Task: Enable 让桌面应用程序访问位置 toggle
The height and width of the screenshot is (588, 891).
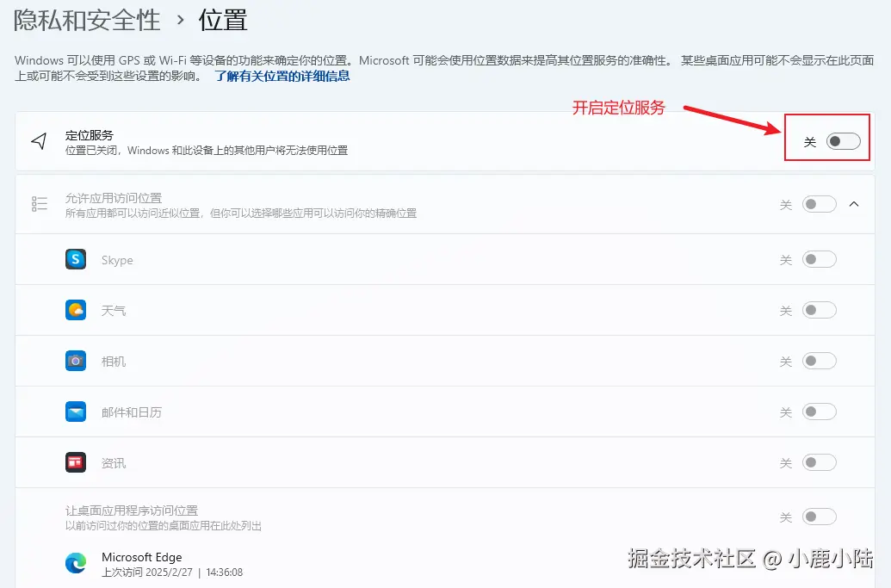Action: [819, 516]
